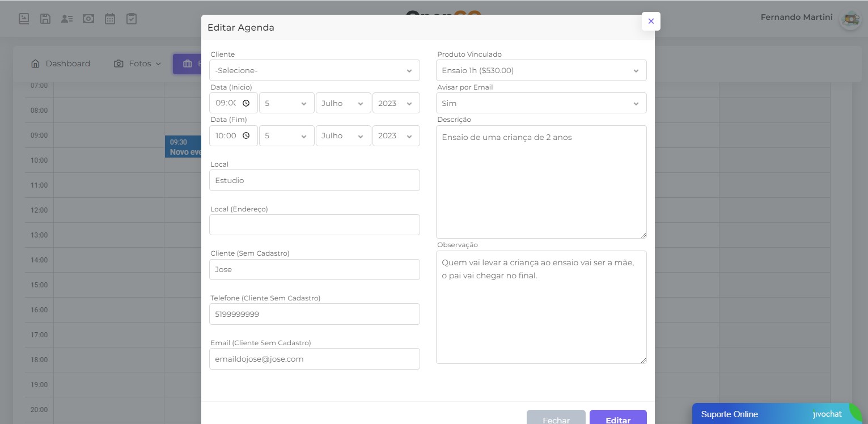The image size is (868, 424).
Task: Click the Data (Fim) label
Action: [228, 120]
